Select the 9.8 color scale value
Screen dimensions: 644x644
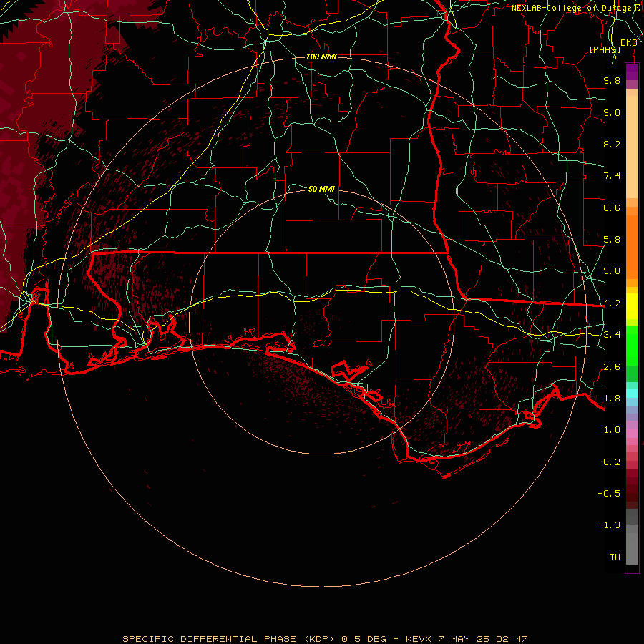612,80
